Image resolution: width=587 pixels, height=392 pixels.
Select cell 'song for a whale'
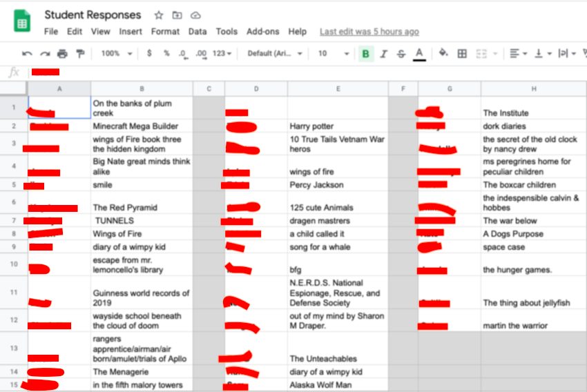pyautogui.click(x=338, y=247)
